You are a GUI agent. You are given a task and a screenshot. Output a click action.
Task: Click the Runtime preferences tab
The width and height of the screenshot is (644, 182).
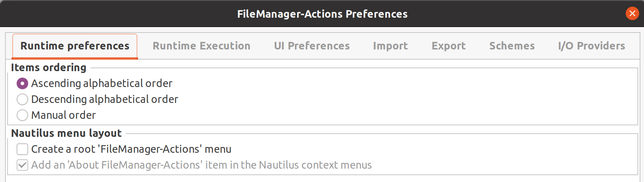75,46
